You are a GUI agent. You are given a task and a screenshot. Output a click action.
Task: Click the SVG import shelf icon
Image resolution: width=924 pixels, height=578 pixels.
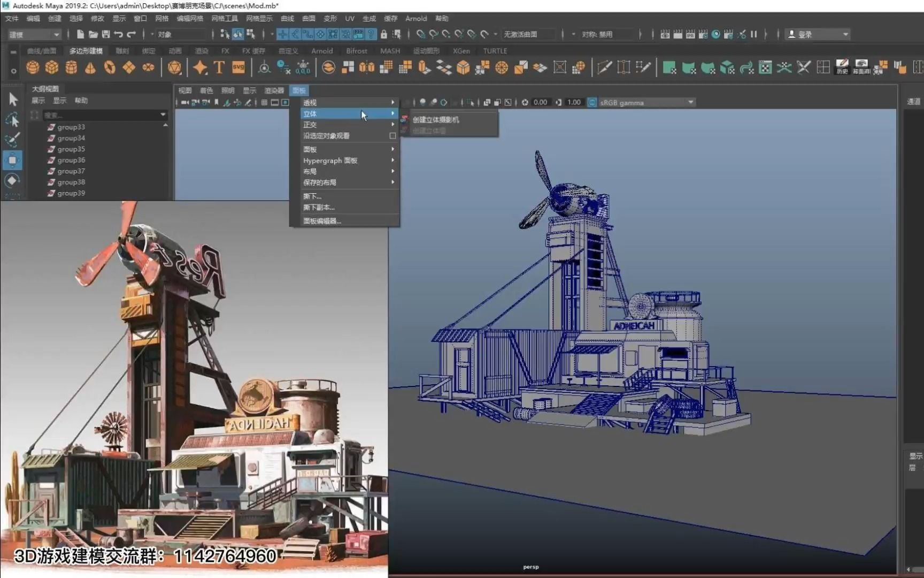point(238,67)
